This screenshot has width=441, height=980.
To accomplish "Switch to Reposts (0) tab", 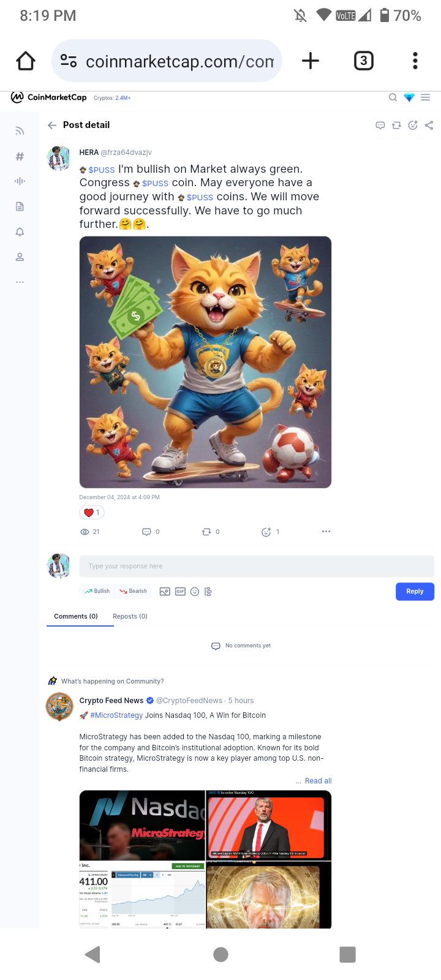I will pos(130,616).
